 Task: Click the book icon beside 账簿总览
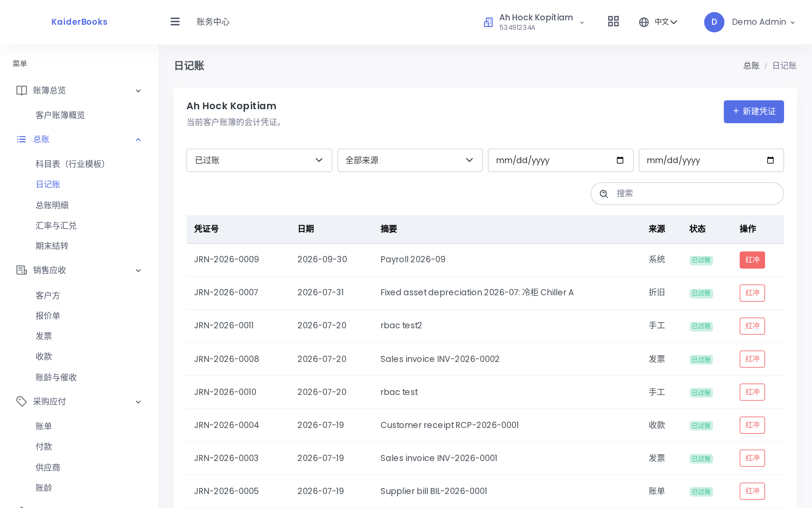click(x=22, y=90)
